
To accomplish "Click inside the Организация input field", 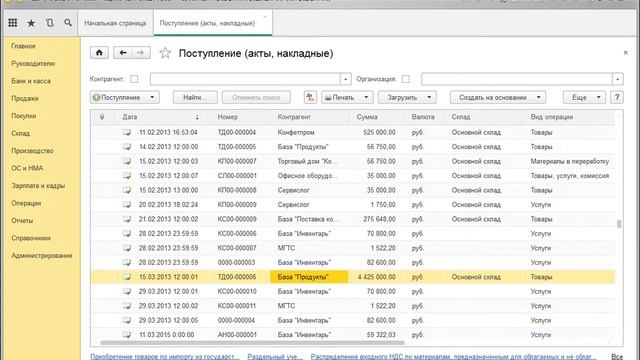I will 517,79.
